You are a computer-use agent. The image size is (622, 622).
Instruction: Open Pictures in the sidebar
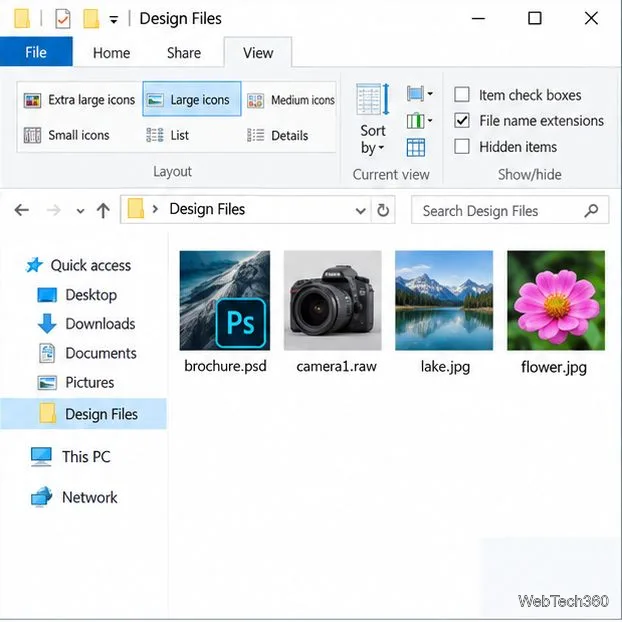coord(76,382)
